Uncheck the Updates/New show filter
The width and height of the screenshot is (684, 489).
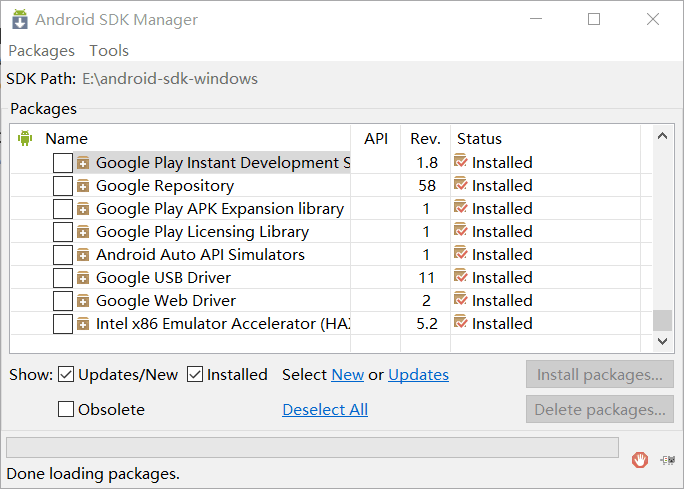66,374
